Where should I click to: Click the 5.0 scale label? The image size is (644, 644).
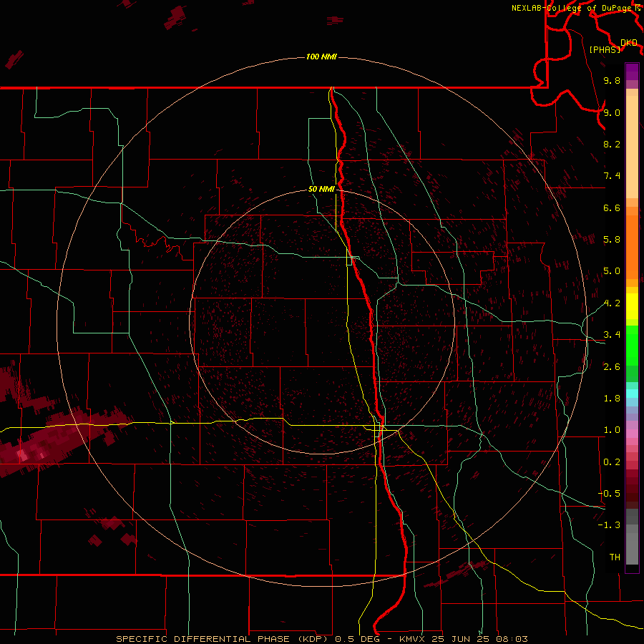click(x=612, y=271)
